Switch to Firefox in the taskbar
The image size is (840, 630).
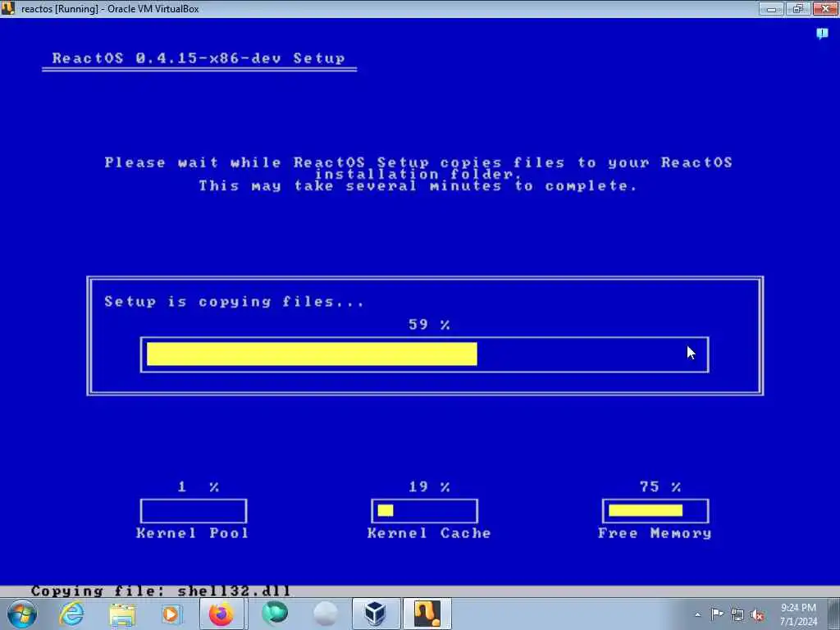[221, 614]
